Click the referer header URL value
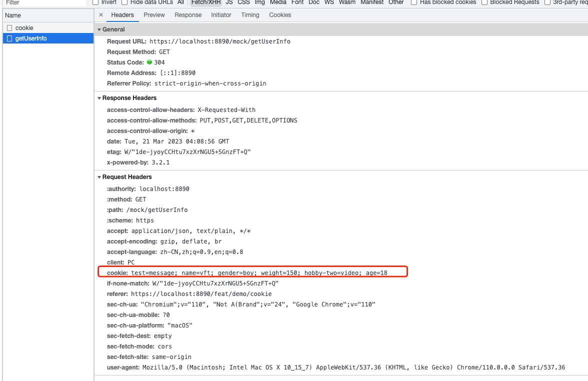The height and width of the screenshot is (381, 588). 201,293
